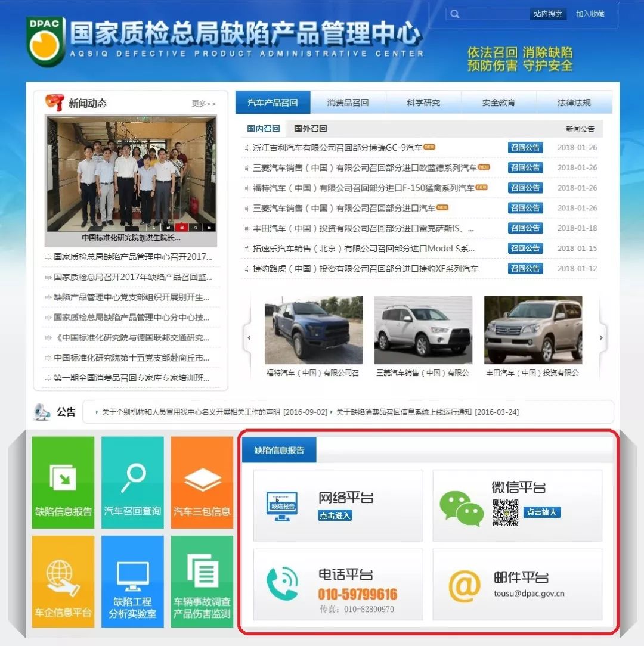Select the 国内召回 sub-tab

point(264,129)
